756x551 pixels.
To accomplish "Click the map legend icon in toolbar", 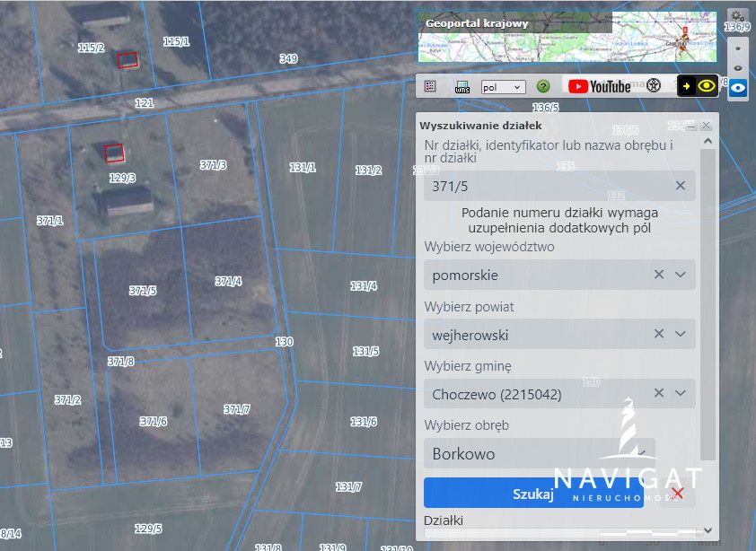I will click(430, 86).
